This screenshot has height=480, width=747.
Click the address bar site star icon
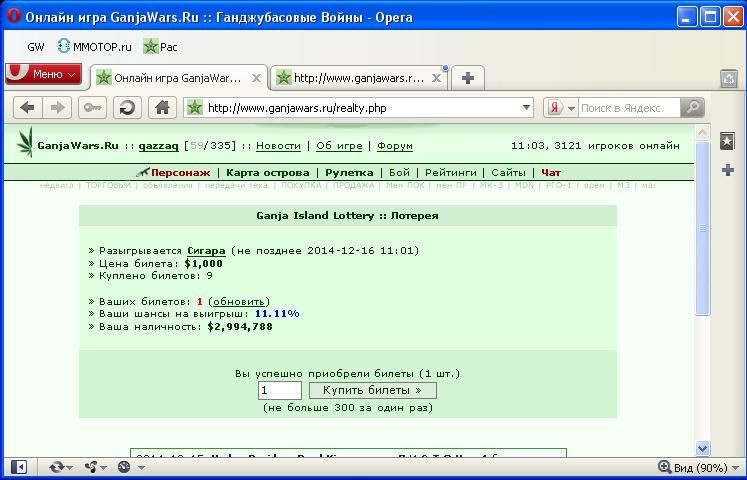(194, 108)
